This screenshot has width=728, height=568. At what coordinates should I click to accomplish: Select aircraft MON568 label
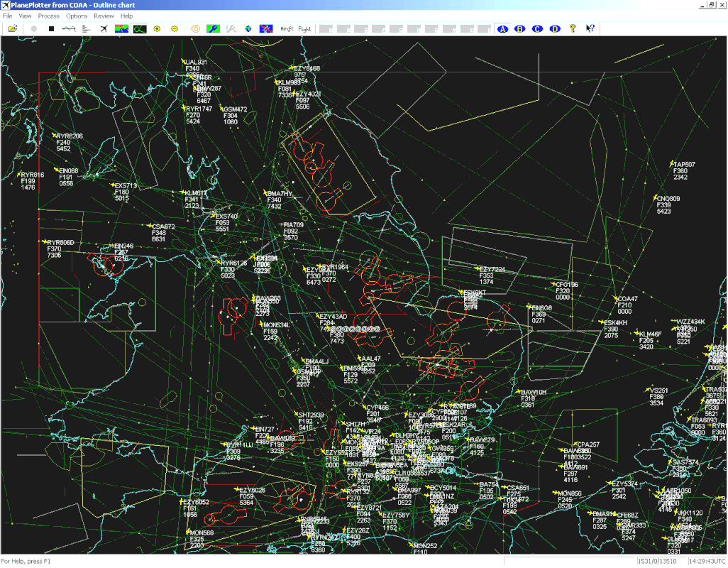click(x=202, y=532)
